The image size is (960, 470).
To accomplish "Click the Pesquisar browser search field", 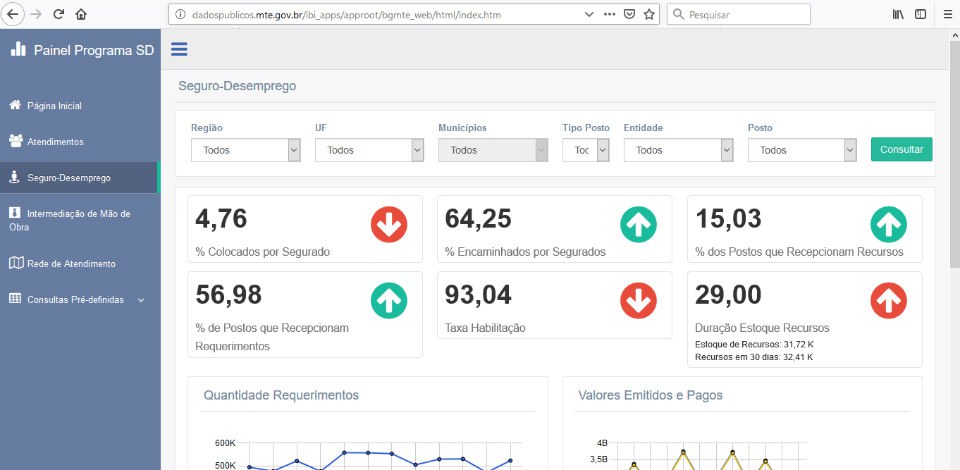I will coord(745,14).
